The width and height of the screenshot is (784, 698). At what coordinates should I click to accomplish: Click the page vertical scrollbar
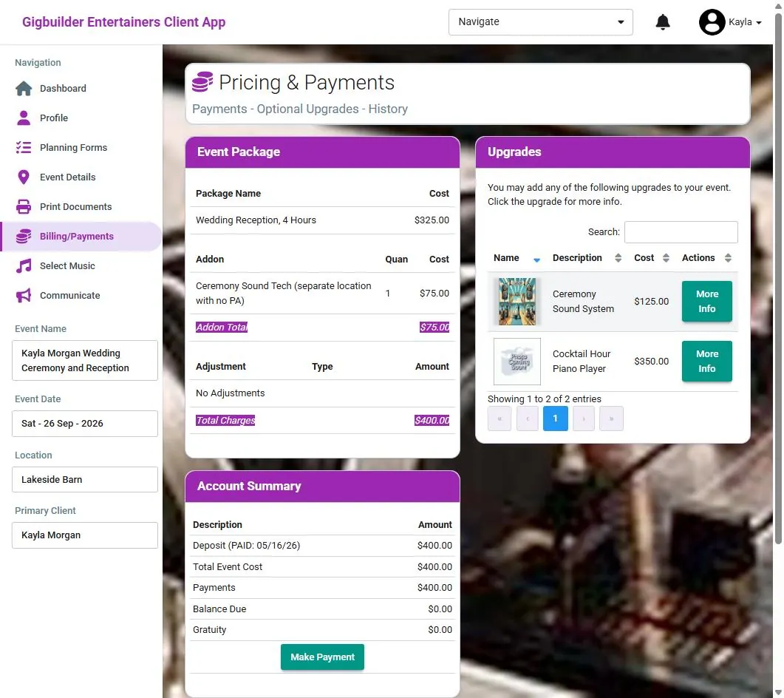pyautogui.click(x=778, y=280)
